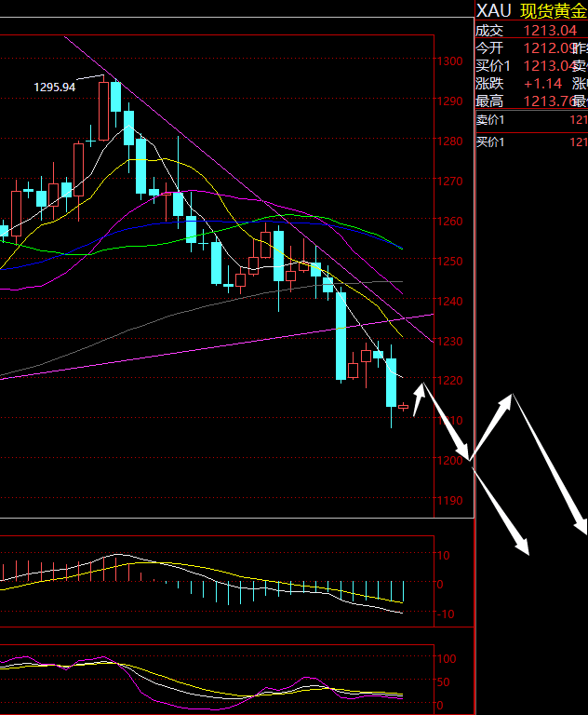The height and width of the screenshot is (715, 588).
Task: Select the 现货黄金 instrument name
Action: (x=553, y=10)
